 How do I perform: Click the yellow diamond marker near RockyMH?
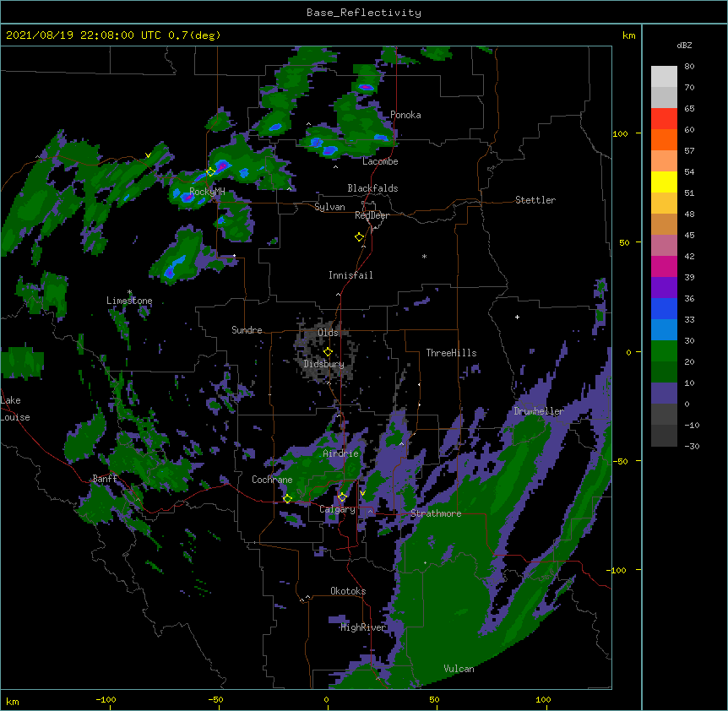[x=210, y=171]
